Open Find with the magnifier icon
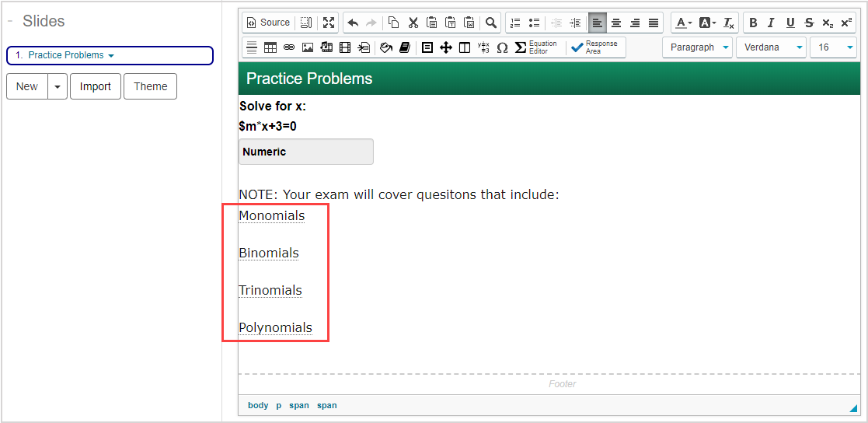The height and width of the screenshot is (423, 868). pos(490,23)
